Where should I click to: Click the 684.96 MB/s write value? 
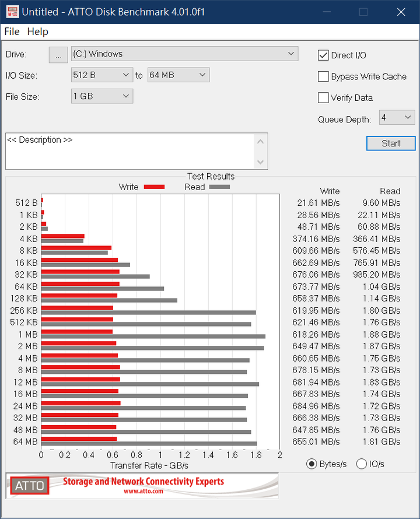316,406
